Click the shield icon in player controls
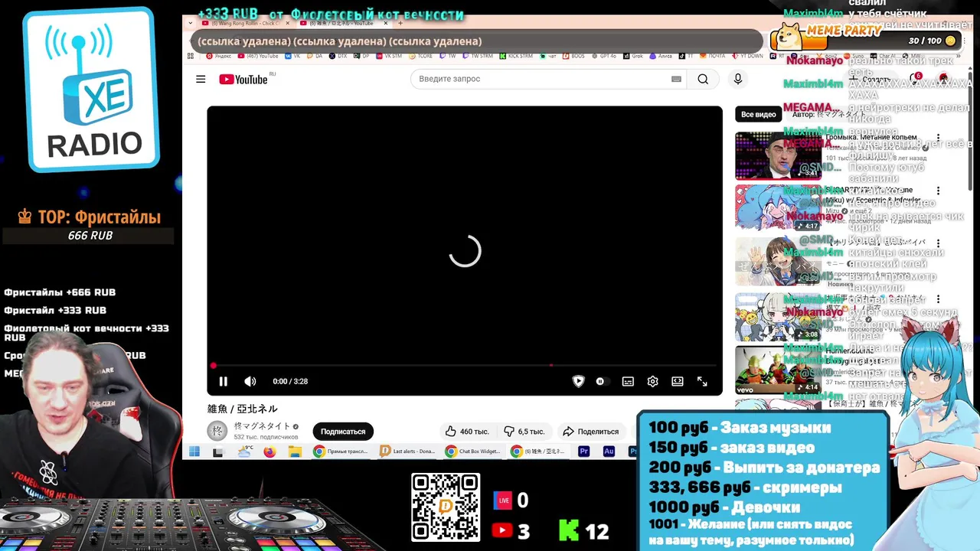This screenshot has height=551, width=980. tap(579, 381)
